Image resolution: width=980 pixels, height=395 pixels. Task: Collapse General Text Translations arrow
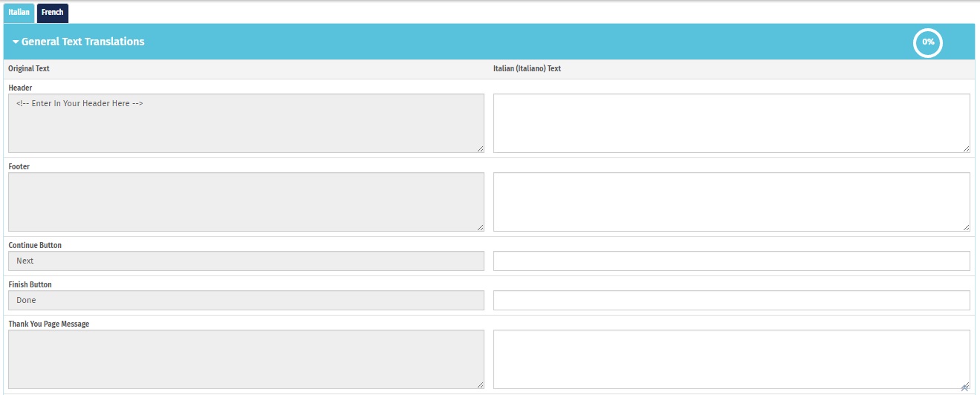(x=16, y=42)
